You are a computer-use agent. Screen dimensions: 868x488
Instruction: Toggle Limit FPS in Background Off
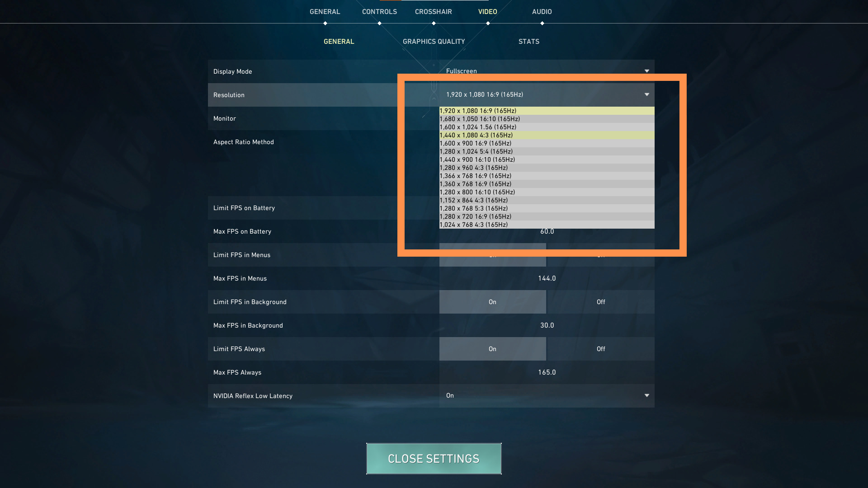[600, 301]
